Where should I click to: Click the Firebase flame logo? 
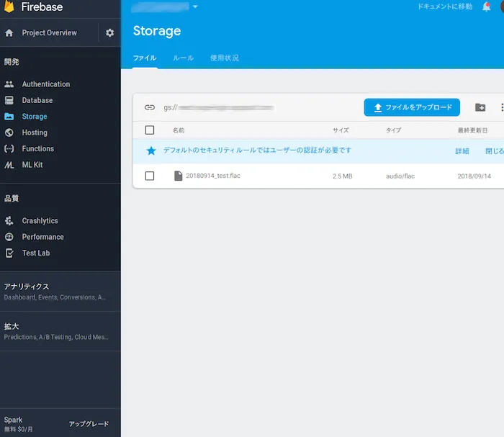[x=9, y=6]
